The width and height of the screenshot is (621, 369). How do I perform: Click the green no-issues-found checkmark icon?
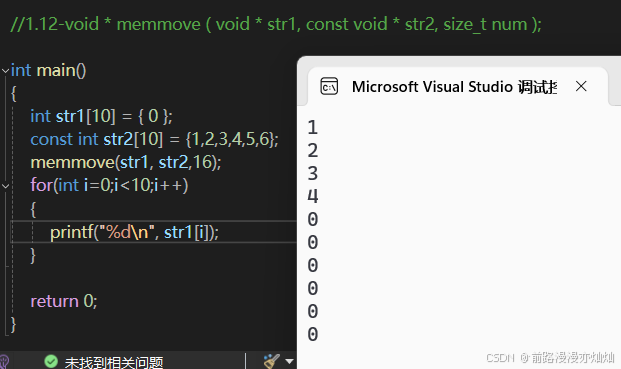(51, 361)
